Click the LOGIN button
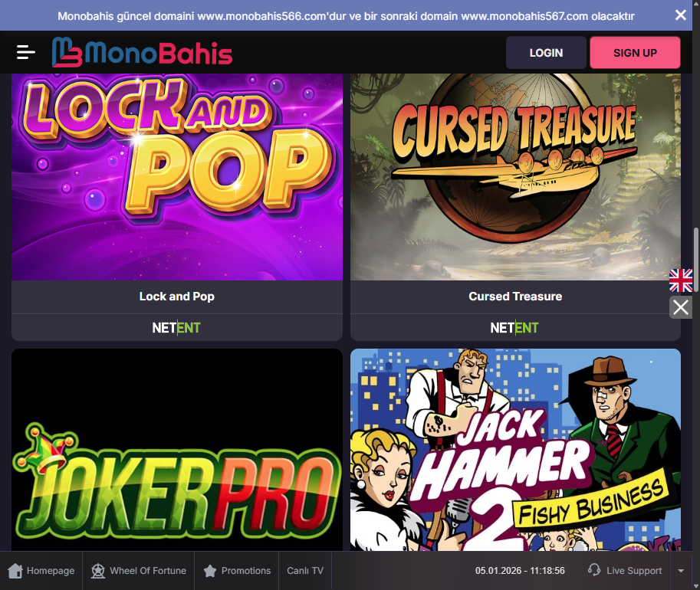Screen dimensions: 700x590 [x=546, y=53]
